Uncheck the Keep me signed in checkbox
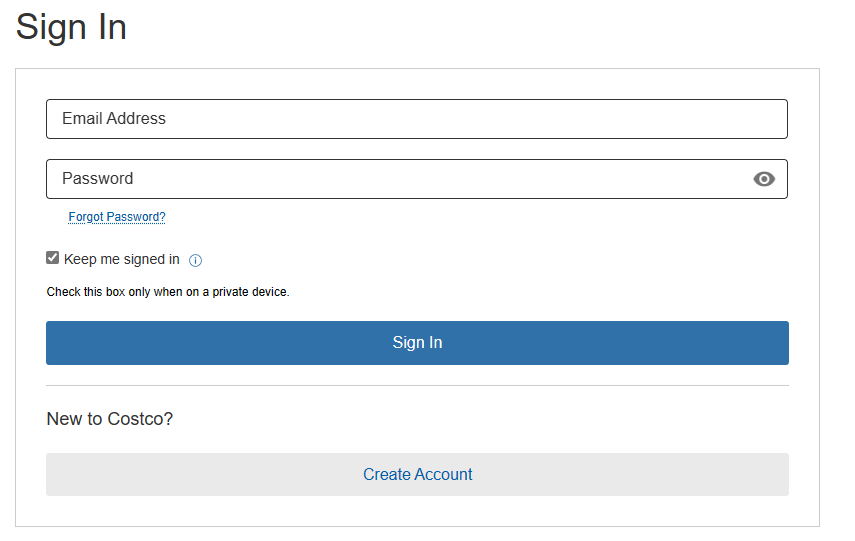Image resolution: width=855 pixels, height=541 pixels. 53,258
